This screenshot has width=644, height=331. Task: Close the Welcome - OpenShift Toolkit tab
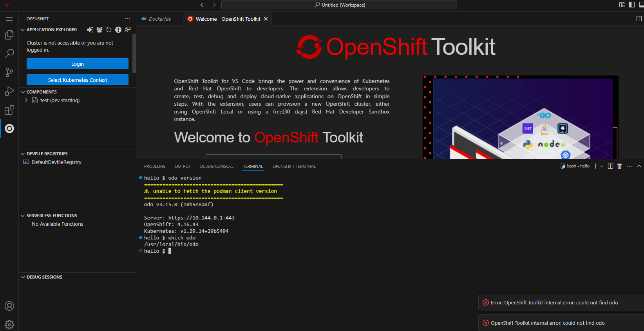click(266, 19)
